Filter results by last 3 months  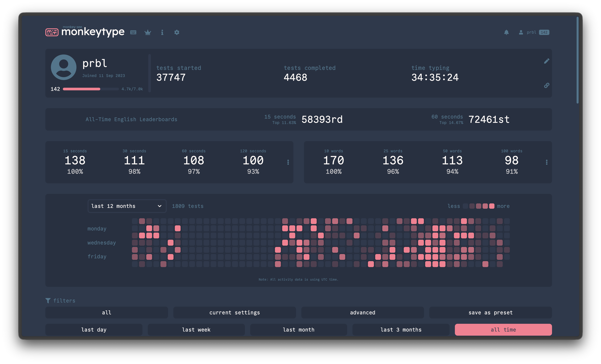tap(401, 330)
